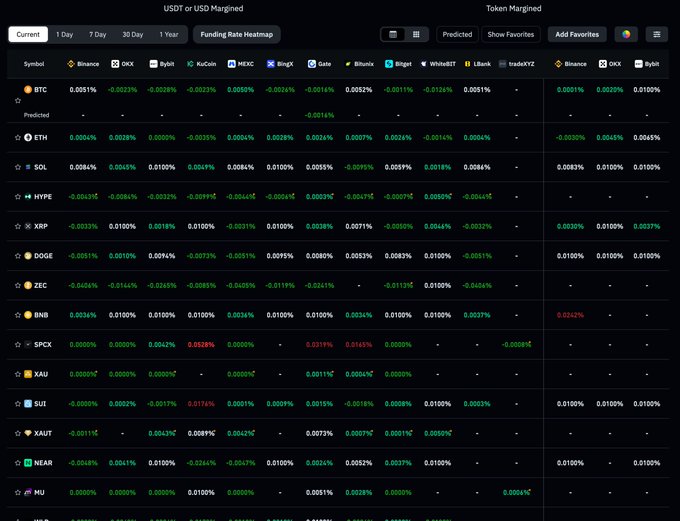This screenshot has height=521, width=680.
Task: Select the Current time range tab
Action: click(28, 34)
